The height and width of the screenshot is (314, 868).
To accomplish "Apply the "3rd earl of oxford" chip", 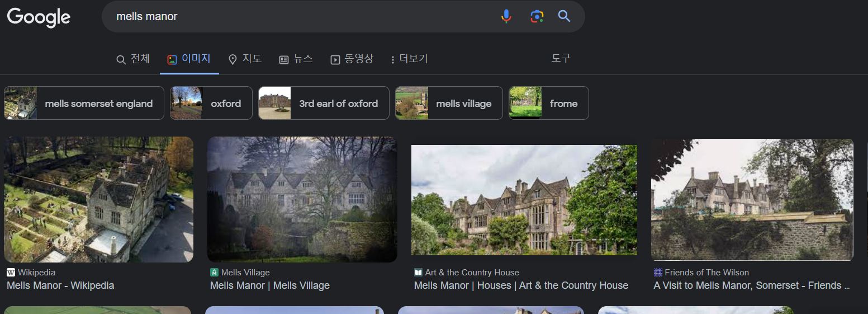I will point(324,103).
